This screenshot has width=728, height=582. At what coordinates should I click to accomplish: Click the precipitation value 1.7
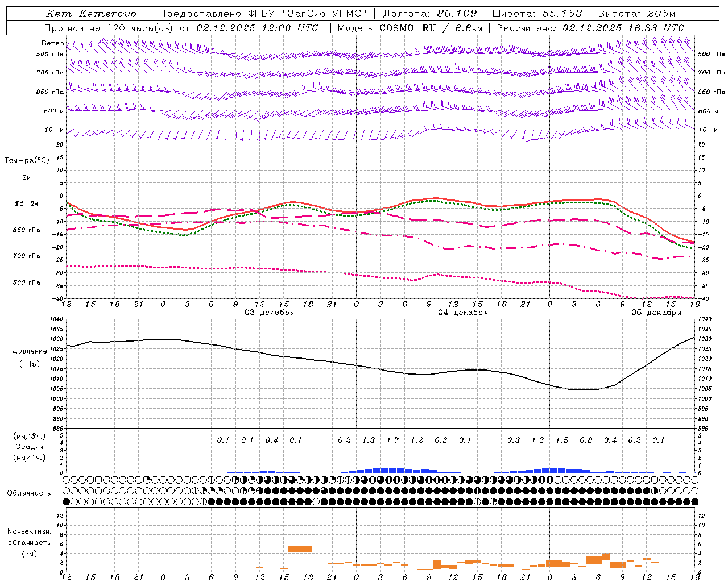pyautogui.click(x=392, y=440)
